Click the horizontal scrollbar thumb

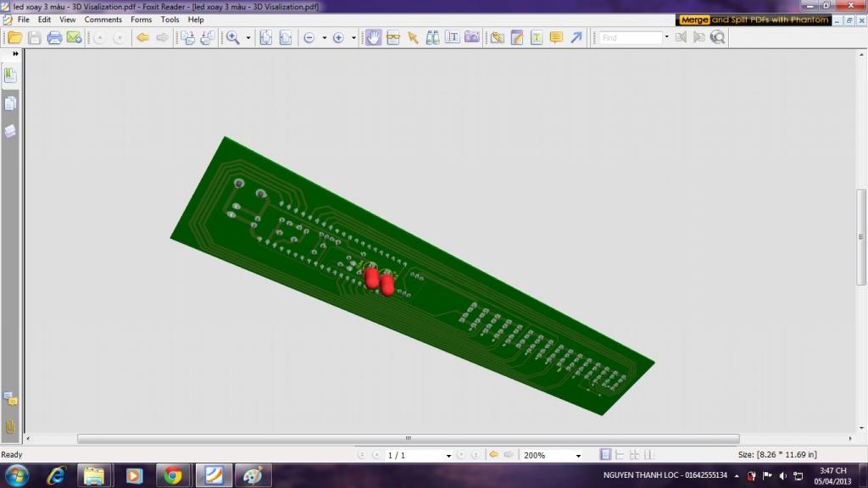click(408, 438)
